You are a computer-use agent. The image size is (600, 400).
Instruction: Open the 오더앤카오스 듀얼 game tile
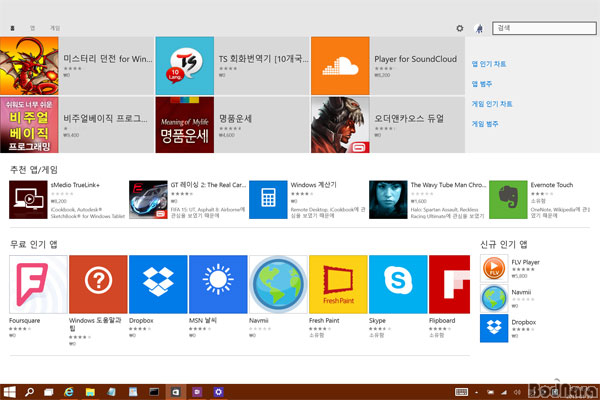[x=340, y=125]
